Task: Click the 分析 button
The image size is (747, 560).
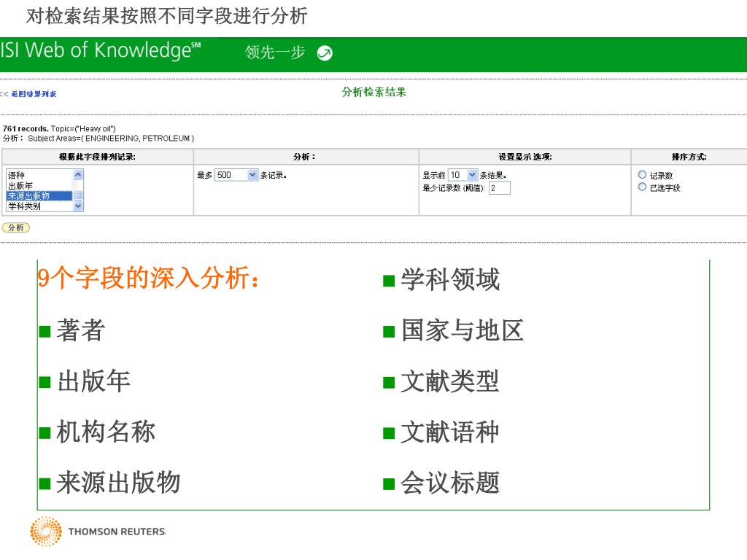Action: click(x=16, y=227)
